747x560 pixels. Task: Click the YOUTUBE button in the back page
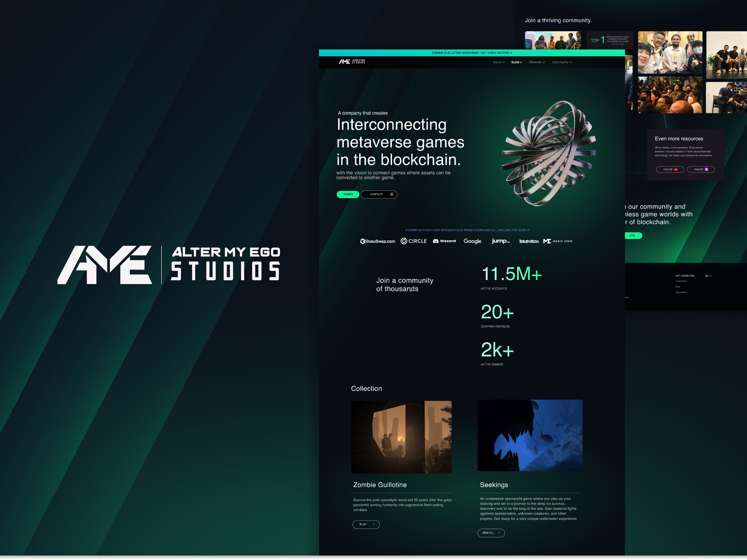click(670, 169)
